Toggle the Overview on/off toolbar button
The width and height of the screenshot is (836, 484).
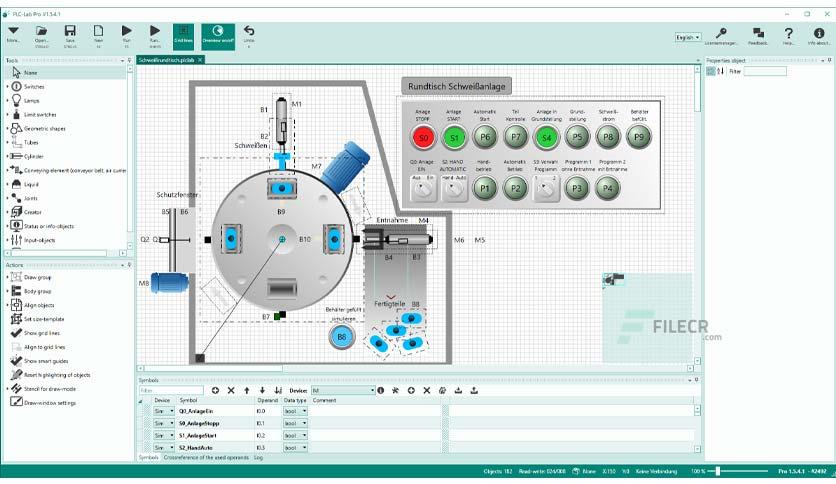pyautogui.click(x=218, y=36)
